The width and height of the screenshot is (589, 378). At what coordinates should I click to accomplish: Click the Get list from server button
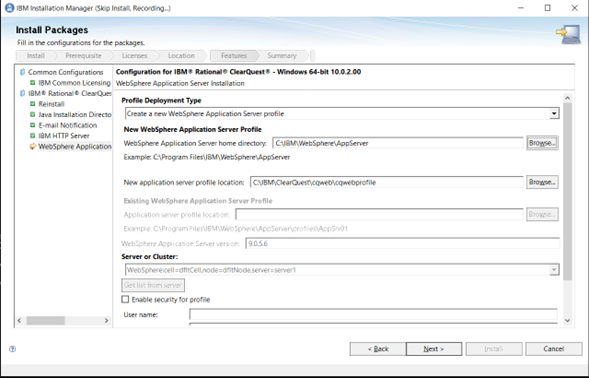pos(153,285)
